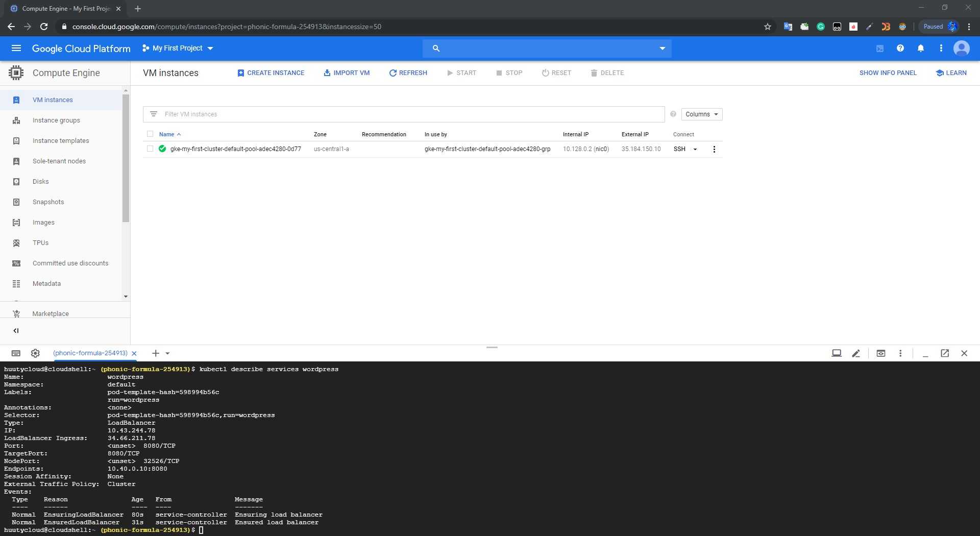Open Cloud Shell terminal settings gear
980x536 pixels.
(x=35, y=353)
